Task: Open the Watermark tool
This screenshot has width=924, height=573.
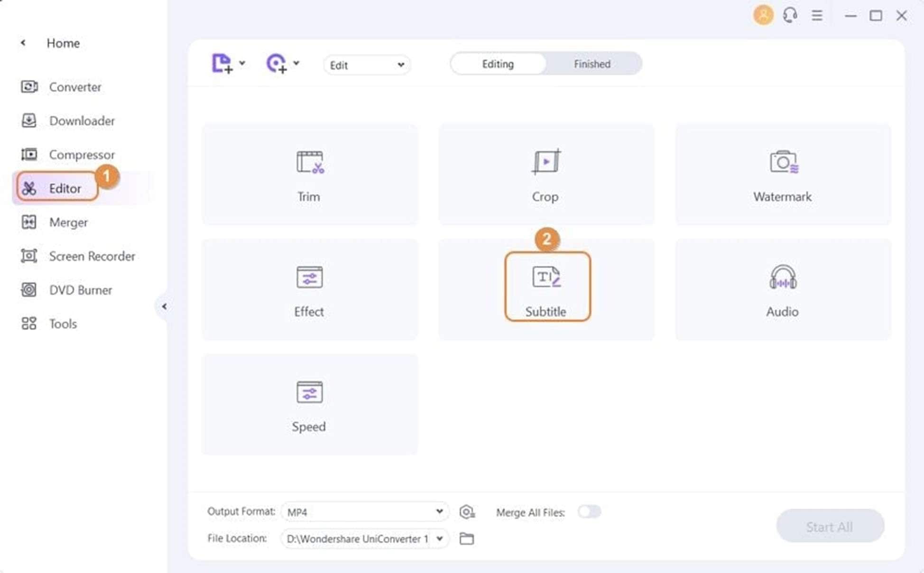Action: (x=783, y=175)
